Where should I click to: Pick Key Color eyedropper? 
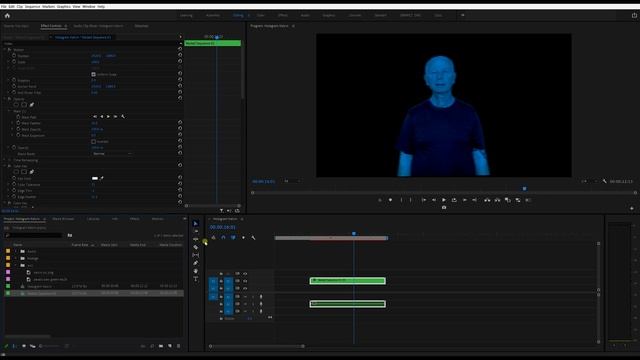click(x=102, y=178)
